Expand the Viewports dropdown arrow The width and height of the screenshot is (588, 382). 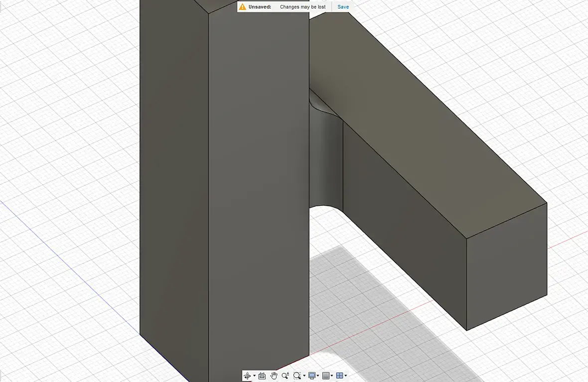(x=346, y=376)
